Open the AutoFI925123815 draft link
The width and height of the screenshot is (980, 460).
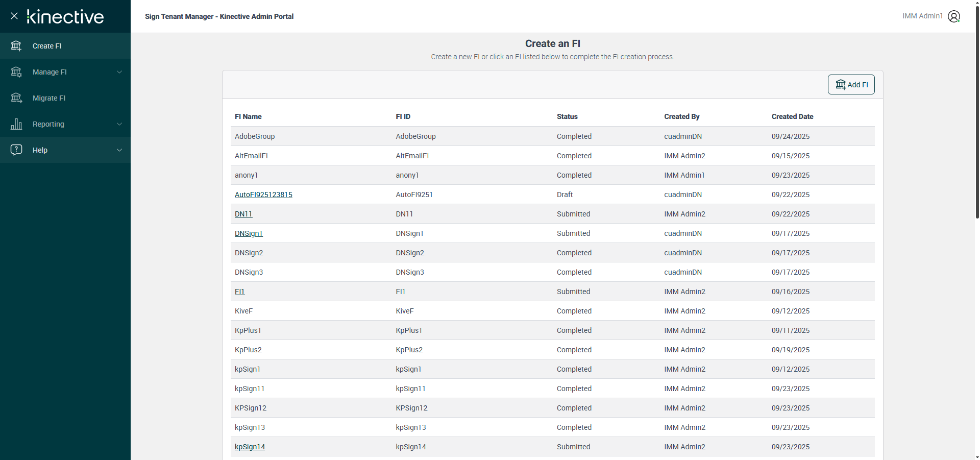click(263, 195)
